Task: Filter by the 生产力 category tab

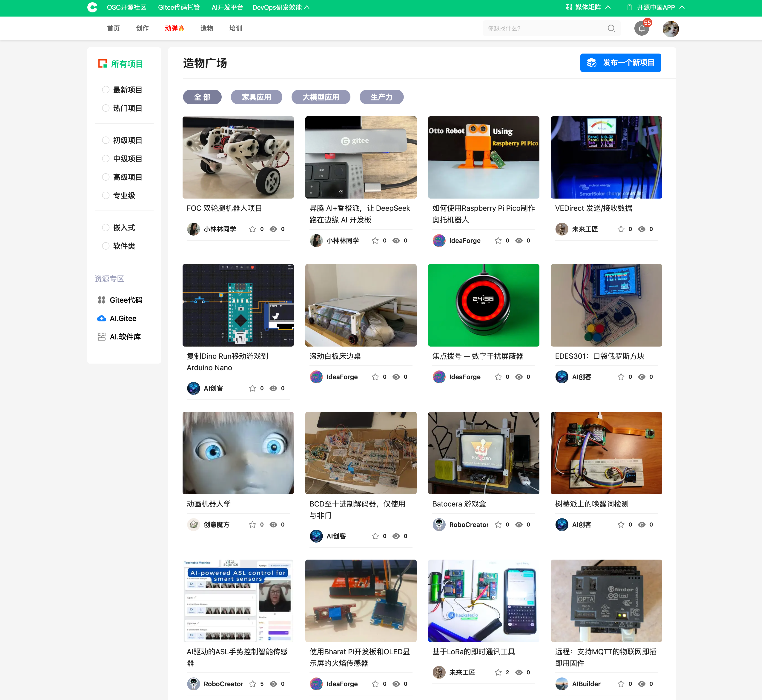Action: coord(381,97)
